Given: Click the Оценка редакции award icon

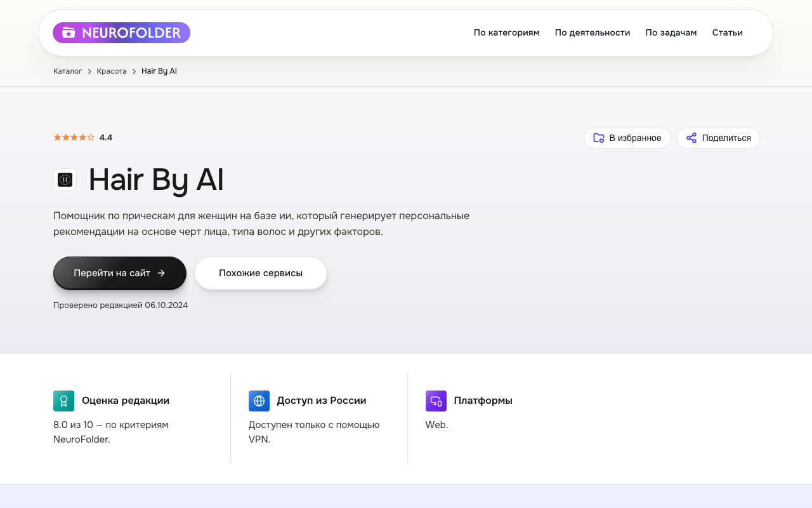Looking at the screenshot, I should [63, 401].
